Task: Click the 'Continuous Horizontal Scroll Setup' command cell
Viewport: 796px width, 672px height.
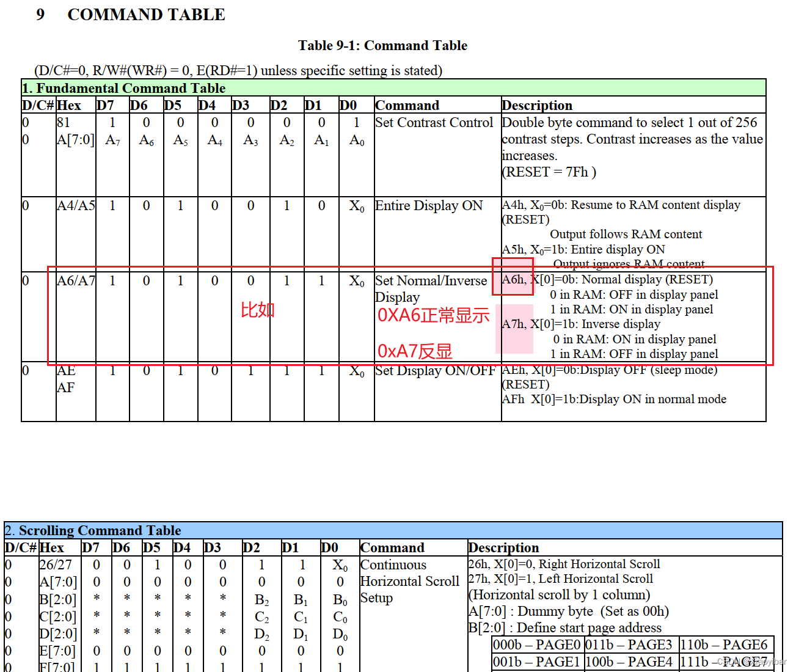Action: point(409,582)
